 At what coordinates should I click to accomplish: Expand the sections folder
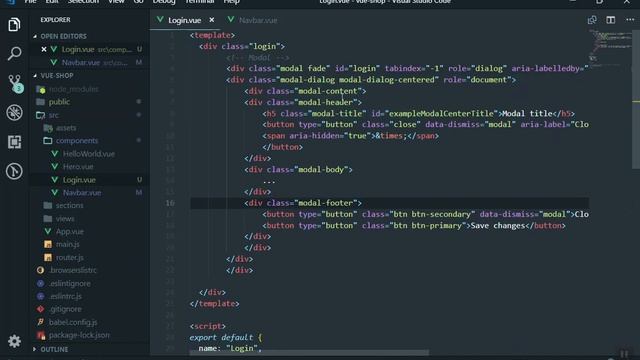tap(69, 205)
